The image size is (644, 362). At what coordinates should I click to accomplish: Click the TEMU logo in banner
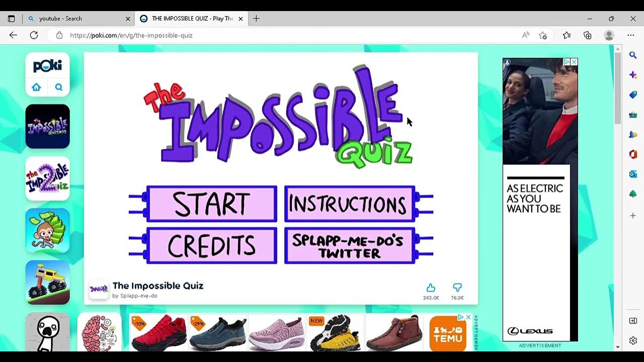tap(448, 334)
